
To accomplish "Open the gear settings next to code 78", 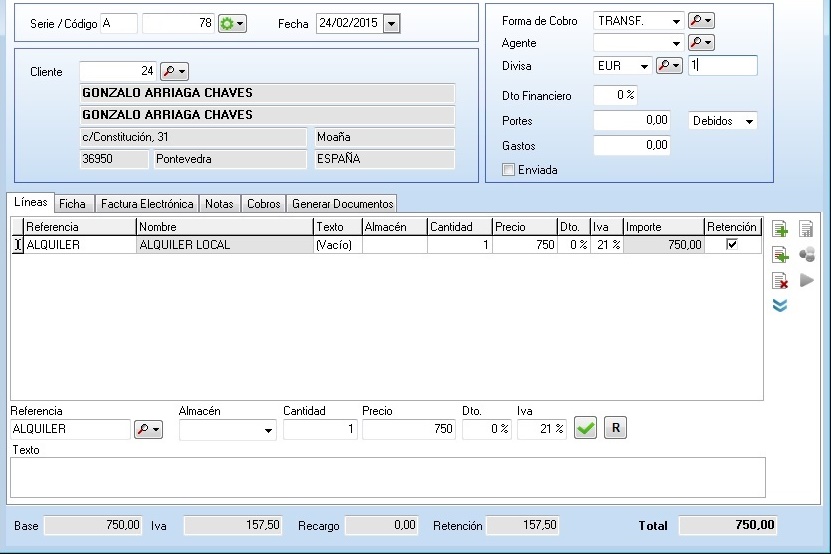I will 232,23.
